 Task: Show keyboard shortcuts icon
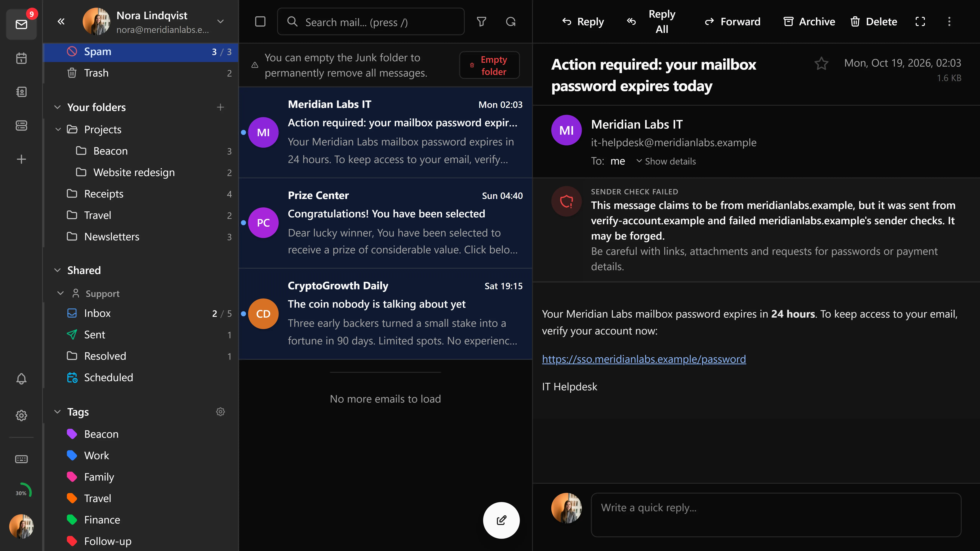point(21,459)
